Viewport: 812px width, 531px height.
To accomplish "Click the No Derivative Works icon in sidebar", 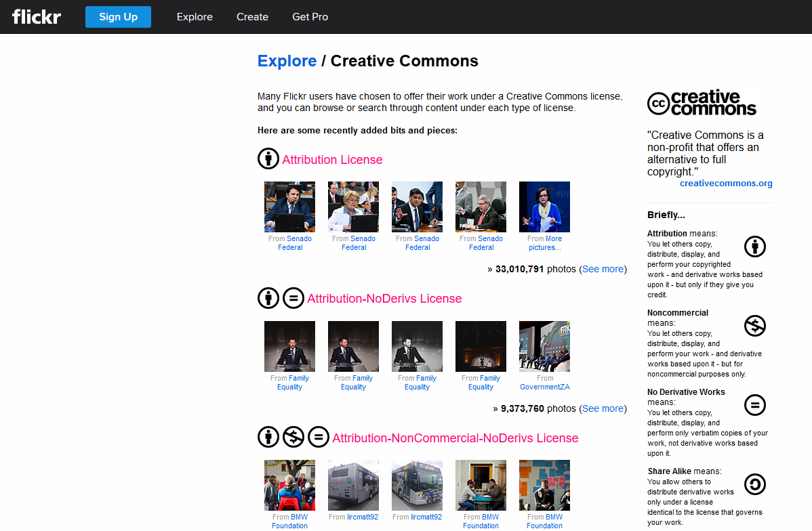I will pos(755,405).
